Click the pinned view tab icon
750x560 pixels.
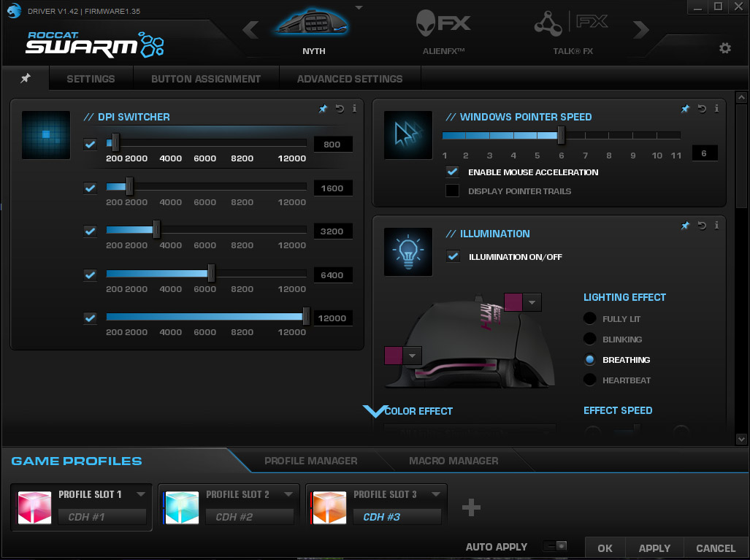(26, 78)
